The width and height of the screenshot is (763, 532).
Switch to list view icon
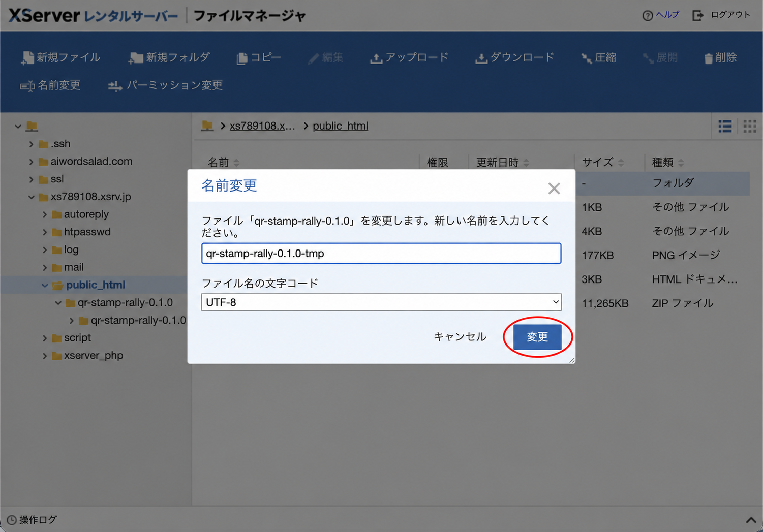click(x=725, y=126)
